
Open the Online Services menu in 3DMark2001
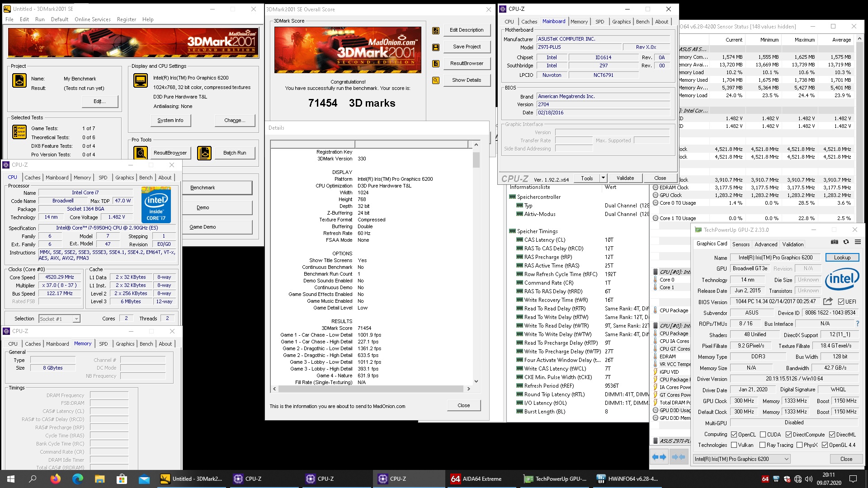(92, 19)
